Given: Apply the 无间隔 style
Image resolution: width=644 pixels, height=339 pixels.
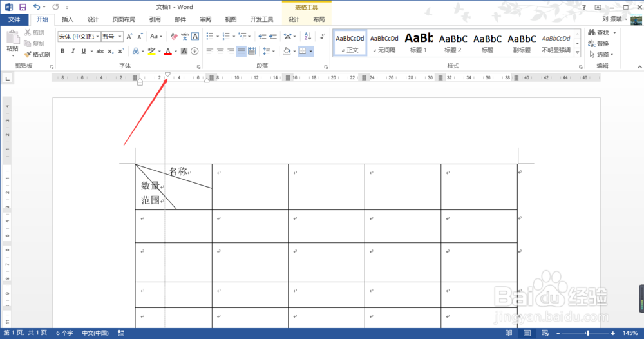Looking at the screenshot, I should coord(384,43).
